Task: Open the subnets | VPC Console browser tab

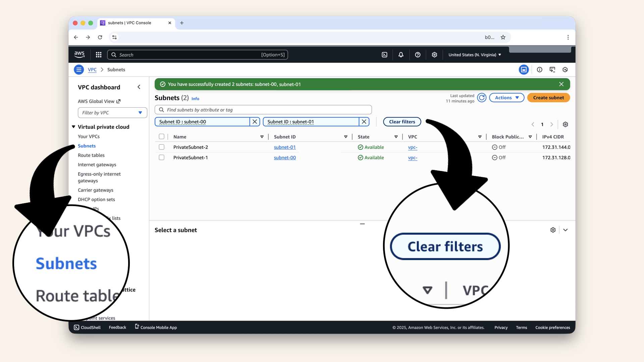Action: pos(129,23)
